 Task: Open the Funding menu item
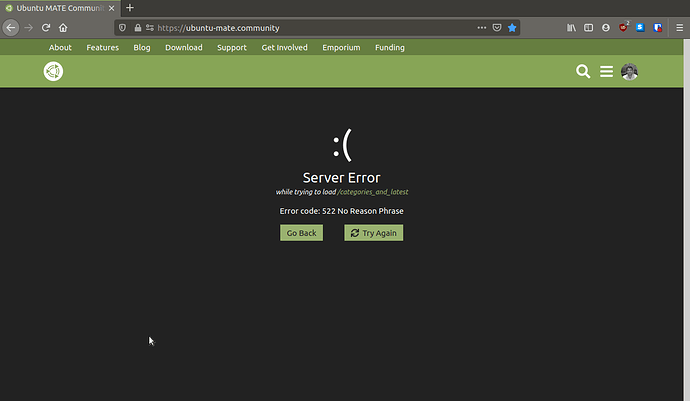(390, 48)
